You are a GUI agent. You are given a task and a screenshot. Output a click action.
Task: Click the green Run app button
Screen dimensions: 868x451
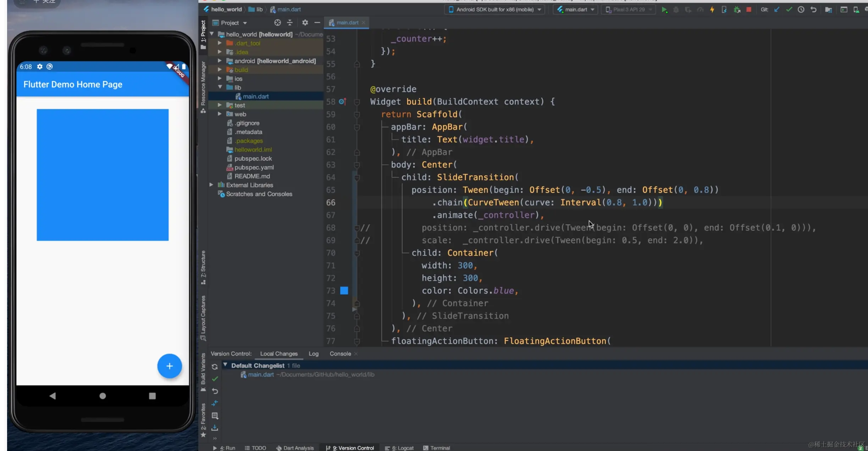pos(664,10)
